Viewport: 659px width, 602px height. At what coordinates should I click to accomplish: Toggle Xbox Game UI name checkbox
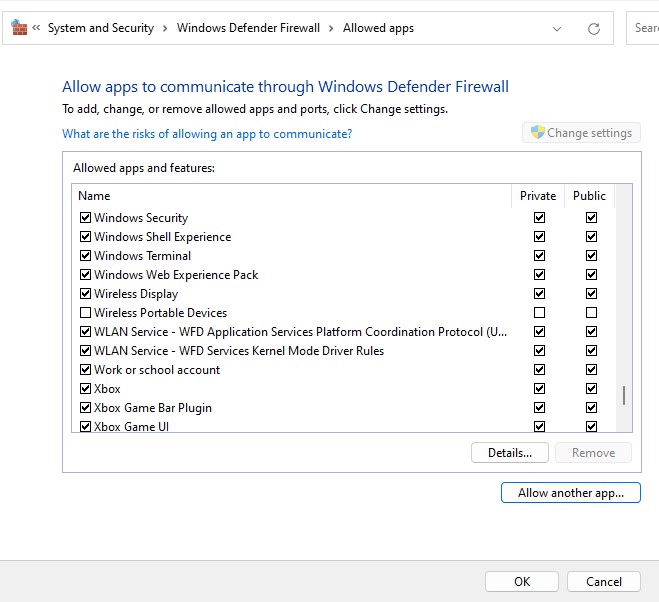pyautogui.click(x=85, y=426)
